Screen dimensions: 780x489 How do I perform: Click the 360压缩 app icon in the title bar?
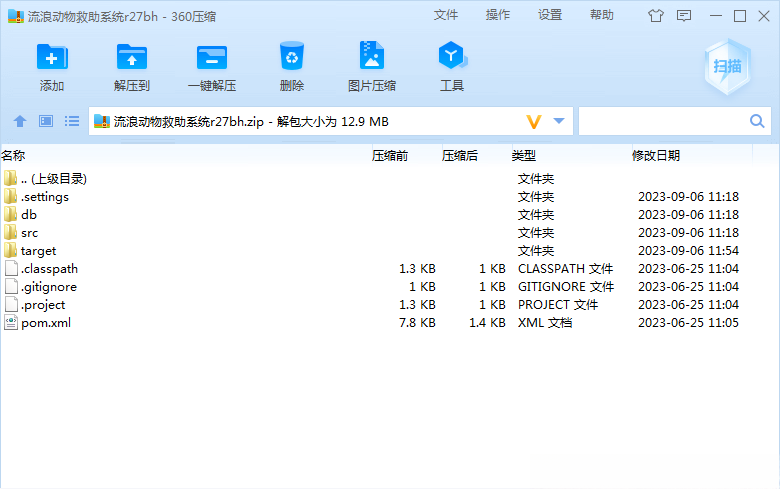tap(16, 16)
